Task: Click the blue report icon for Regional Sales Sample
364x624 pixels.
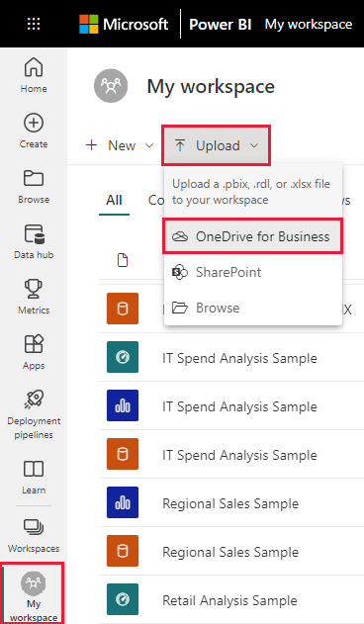Action: [123, 502]
